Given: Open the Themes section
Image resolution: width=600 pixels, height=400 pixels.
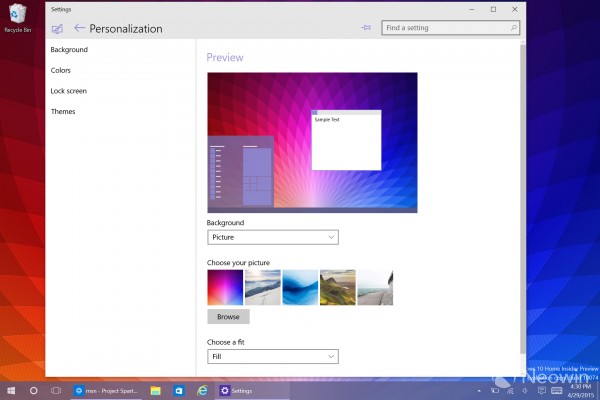Looking at the screenshot, I should (x=63, y=111).
